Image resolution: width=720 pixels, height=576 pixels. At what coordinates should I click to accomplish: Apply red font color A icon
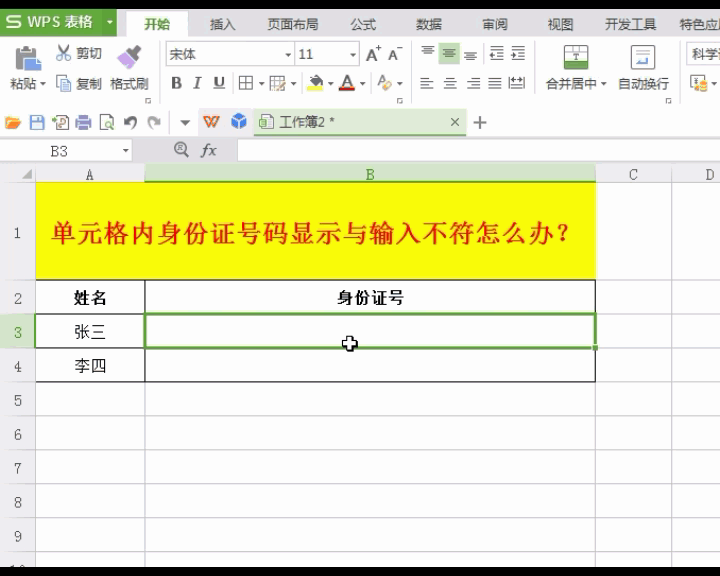point(347,83)
